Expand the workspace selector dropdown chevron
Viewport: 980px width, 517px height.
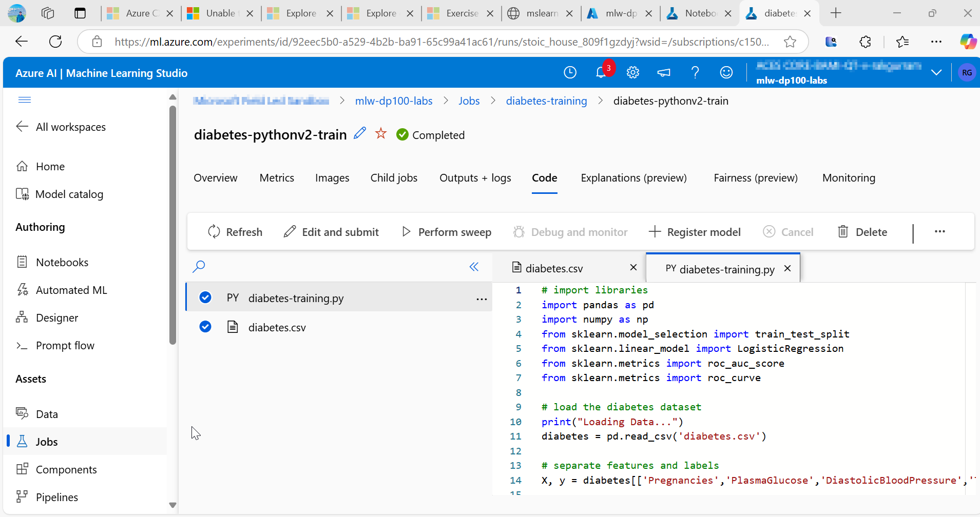936,72
